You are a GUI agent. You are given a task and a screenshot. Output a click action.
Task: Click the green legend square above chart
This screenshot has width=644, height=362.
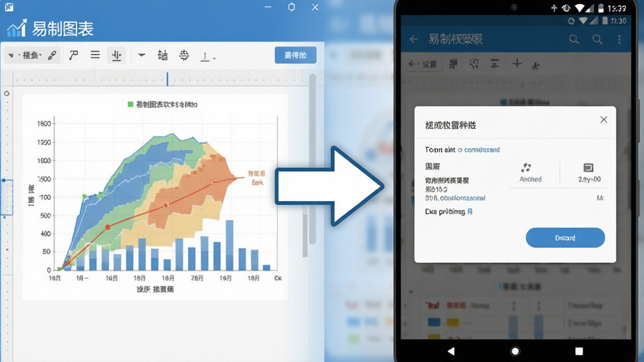click(x=131, y=104)
